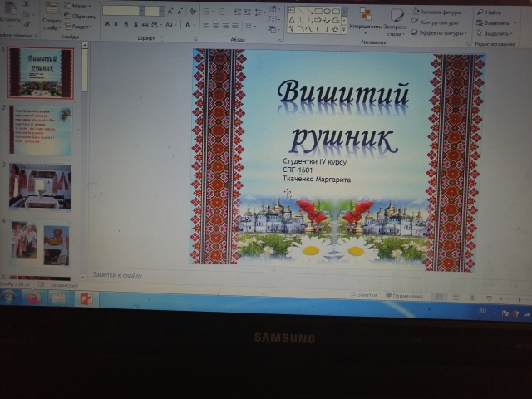This screenshot has height=399, width=532.
Task: Open the font name combo box
Action: pyautogui.click(x=124, y=11)
